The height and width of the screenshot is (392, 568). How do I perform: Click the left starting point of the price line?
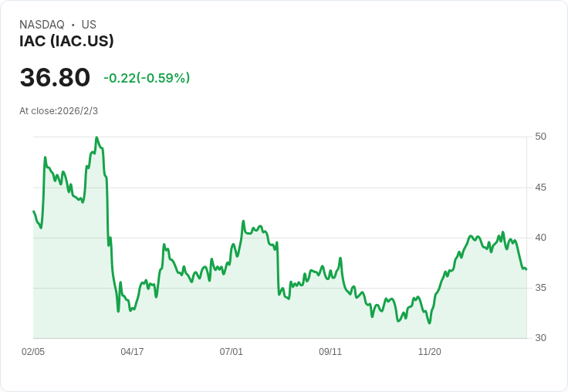[34, 211]
